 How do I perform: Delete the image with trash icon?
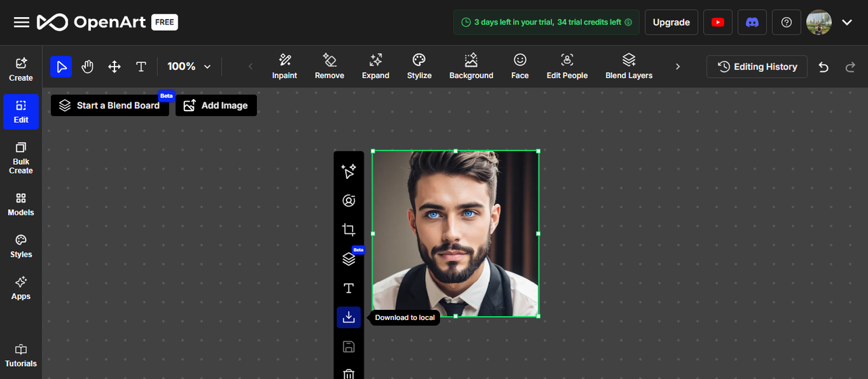point(349,374)
